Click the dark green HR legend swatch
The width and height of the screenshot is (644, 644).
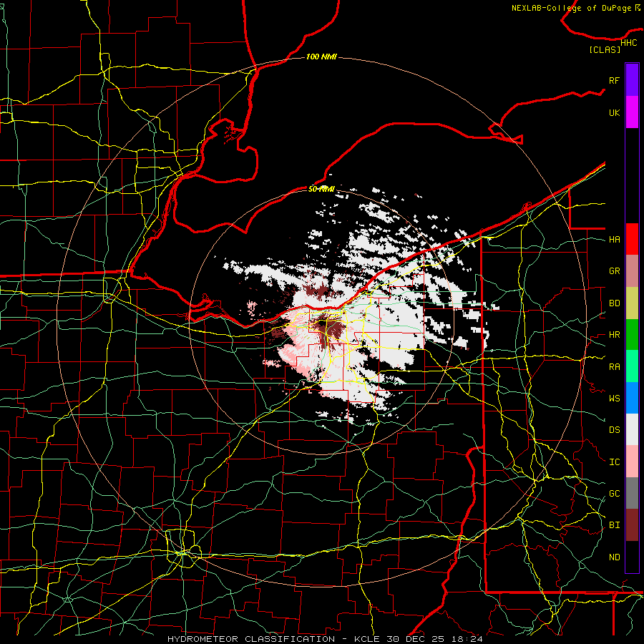[x=632, y=335]
